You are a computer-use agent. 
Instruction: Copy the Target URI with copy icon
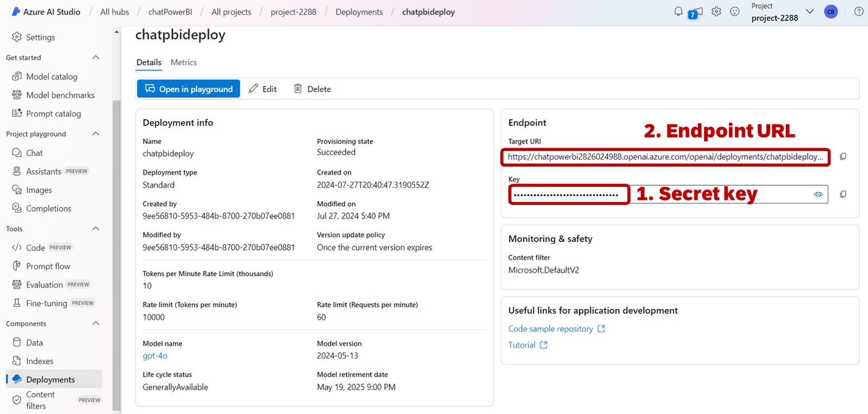click(x=843, y=156)
